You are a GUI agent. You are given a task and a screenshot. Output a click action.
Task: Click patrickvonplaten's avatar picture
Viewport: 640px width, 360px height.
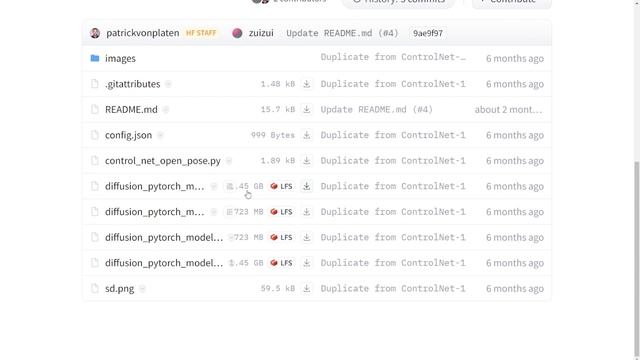[95, 33]
